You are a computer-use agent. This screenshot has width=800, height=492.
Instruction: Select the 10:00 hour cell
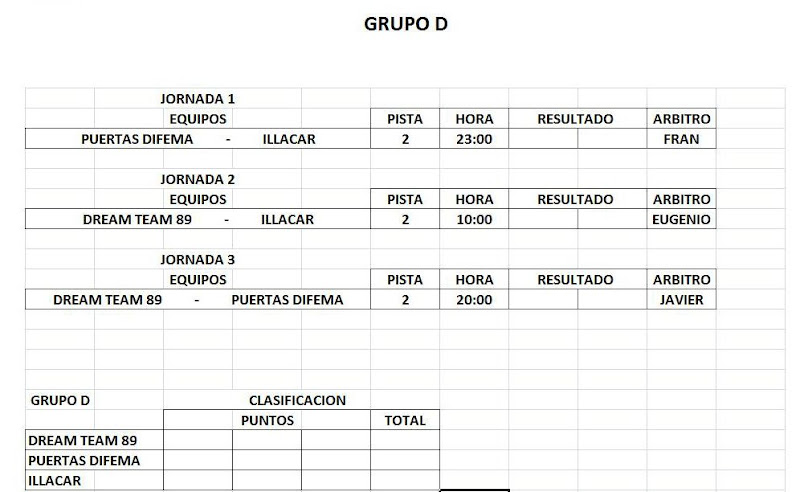tap(474, 220)
